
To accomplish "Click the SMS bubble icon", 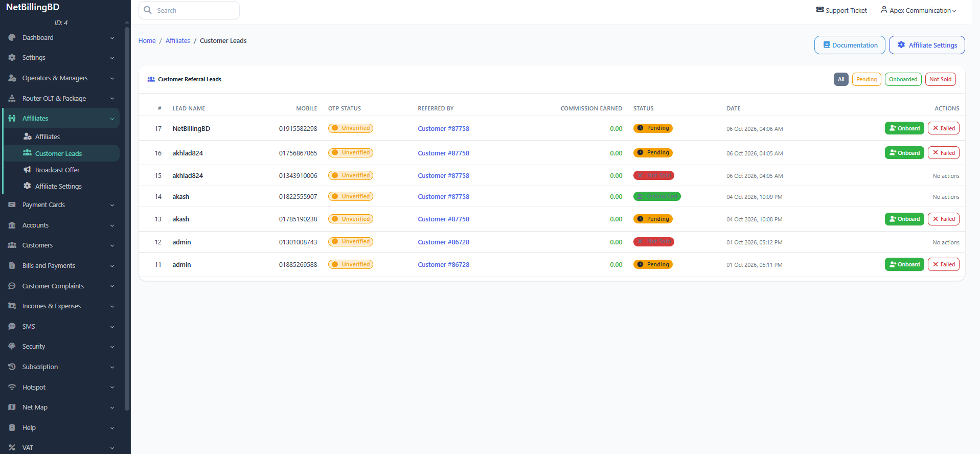I will pos(12,327).
